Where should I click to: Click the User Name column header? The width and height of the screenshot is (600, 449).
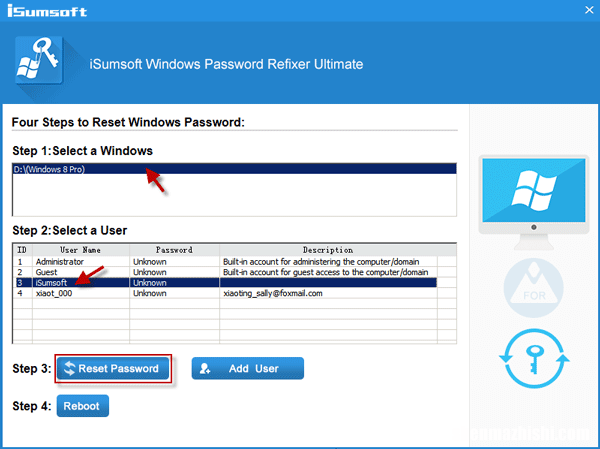coord(80,250)
